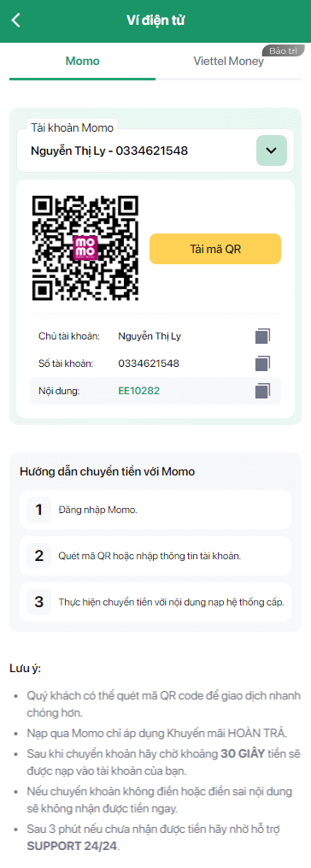311x868 pixels.
Task: Tap the Bảo trì maintenance badge
Action: click(284, 51)
